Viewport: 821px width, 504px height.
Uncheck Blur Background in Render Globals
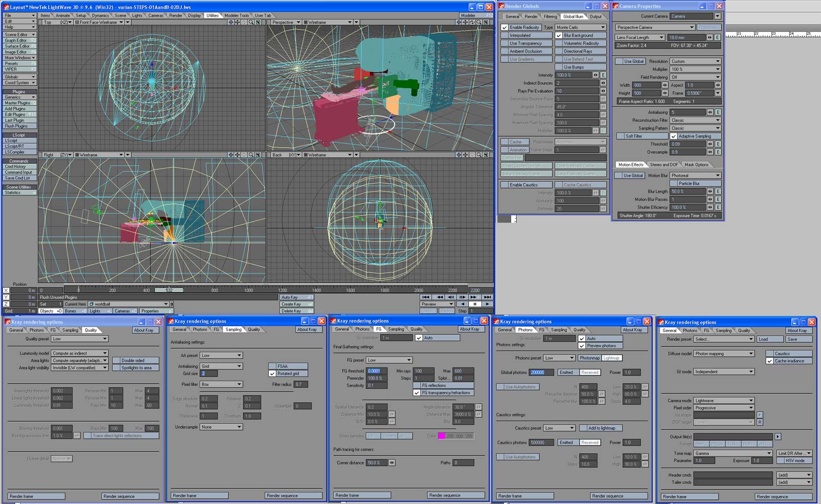[x=558, y=35]
